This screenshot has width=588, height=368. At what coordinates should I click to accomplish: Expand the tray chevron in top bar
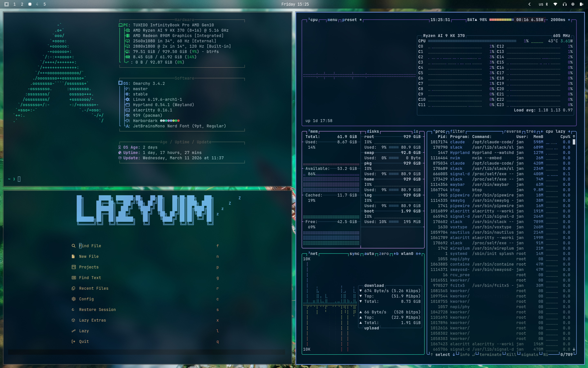pos(529,4)
